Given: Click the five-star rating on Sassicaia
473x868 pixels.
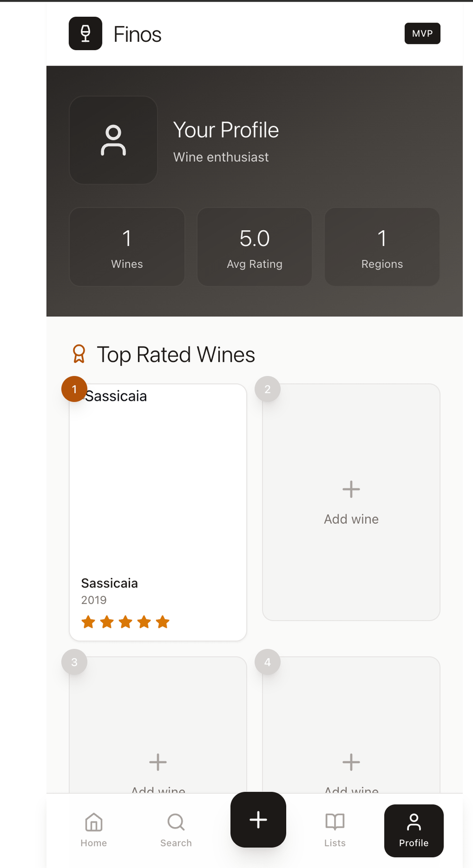Looking at the screenshot, I should 125,622.
